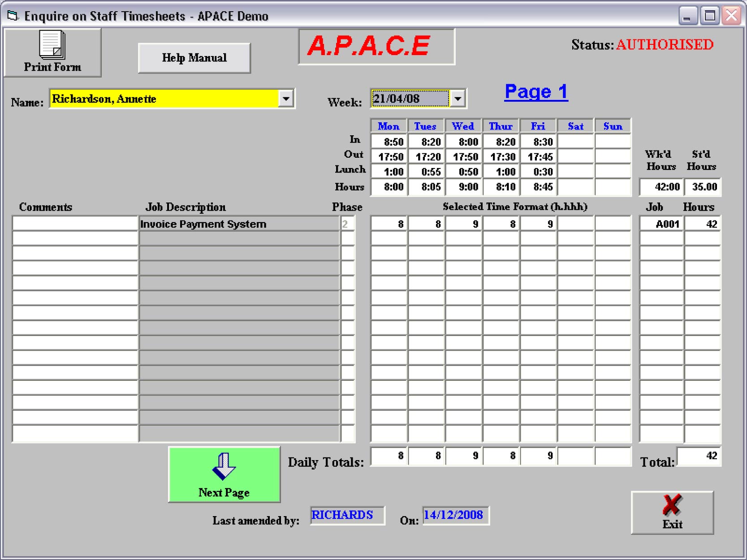Click the title bar application icon

(13, 16)
